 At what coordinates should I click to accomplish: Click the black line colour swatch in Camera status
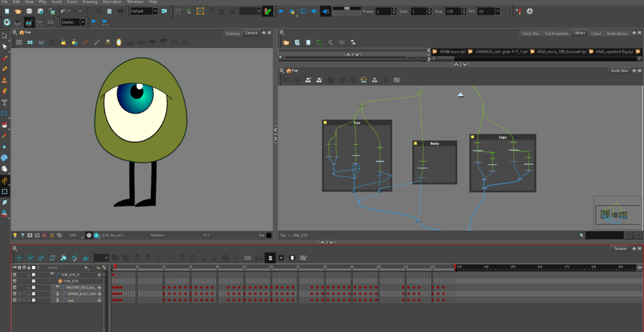[268, 235]
